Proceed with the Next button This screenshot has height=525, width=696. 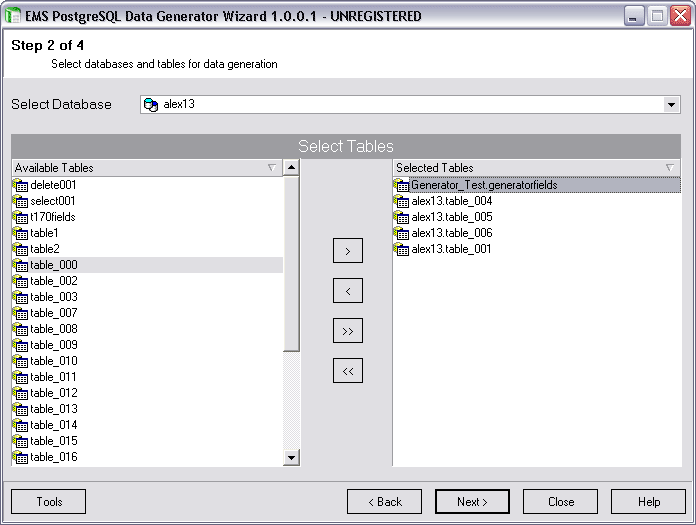click(472, 501)
